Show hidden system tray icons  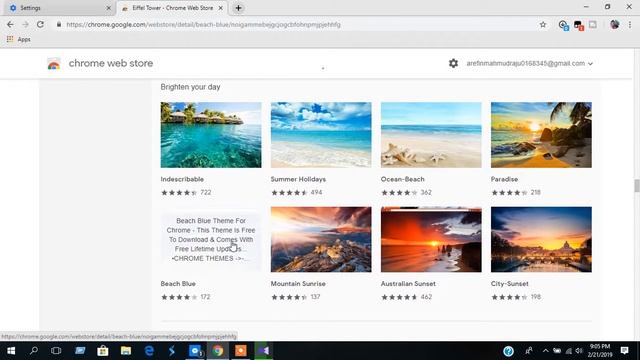546,351
